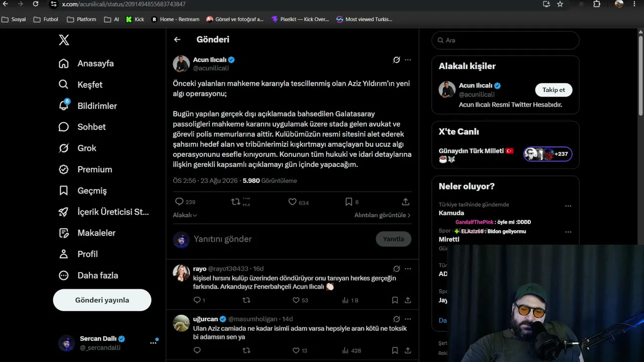Click browser back arrow

pyautogui.click(x=7, y=4)
